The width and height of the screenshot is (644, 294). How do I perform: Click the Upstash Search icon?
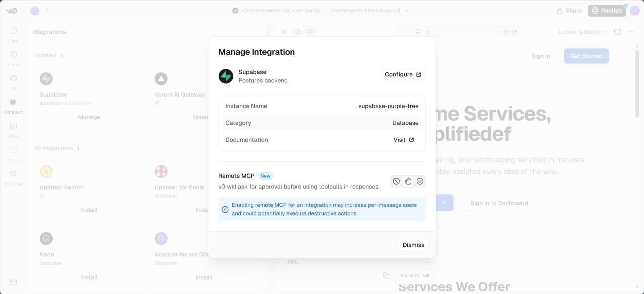click(x=46, y=171)
